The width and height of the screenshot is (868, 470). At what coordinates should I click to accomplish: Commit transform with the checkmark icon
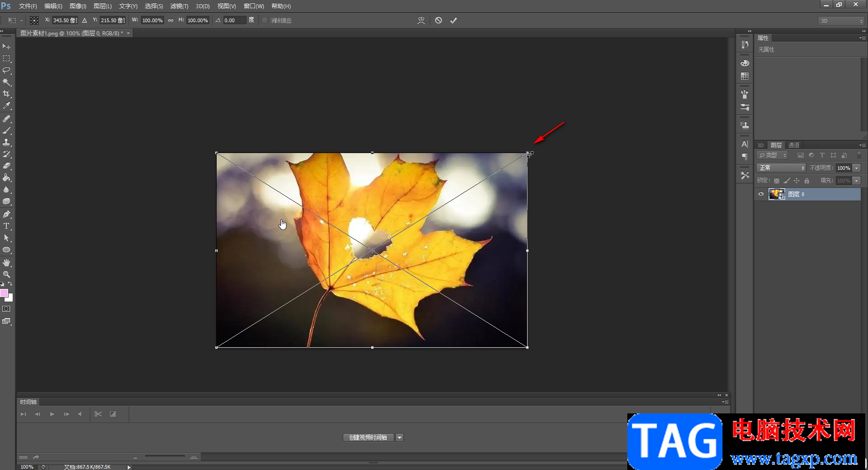[x=453, y=20]
